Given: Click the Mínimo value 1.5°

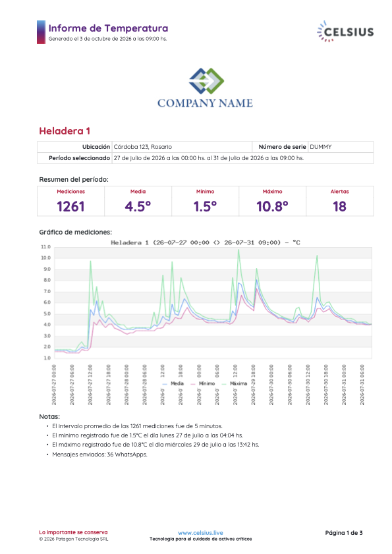Looking at the screenshot, I should (x=205, y=207).
